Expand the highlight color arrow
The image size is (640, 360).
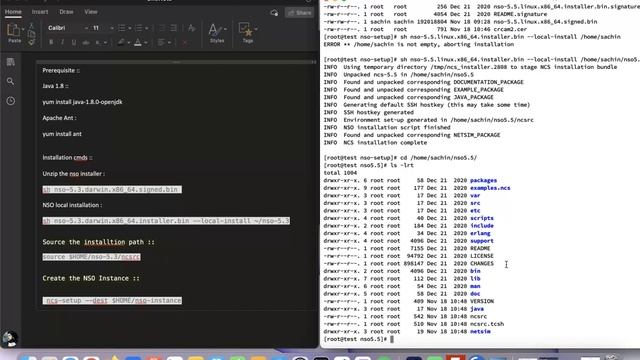point(129,42)
